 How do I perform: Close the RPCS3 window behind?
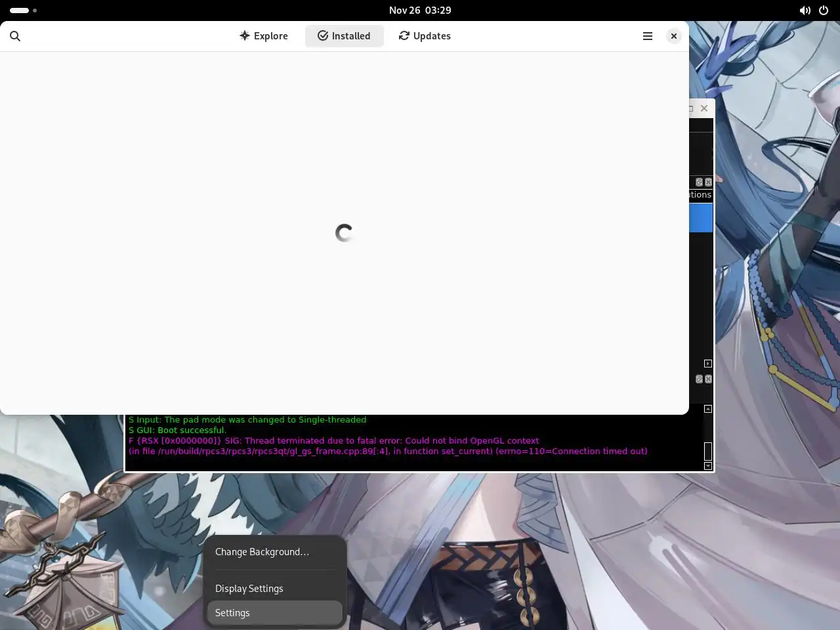704,108
